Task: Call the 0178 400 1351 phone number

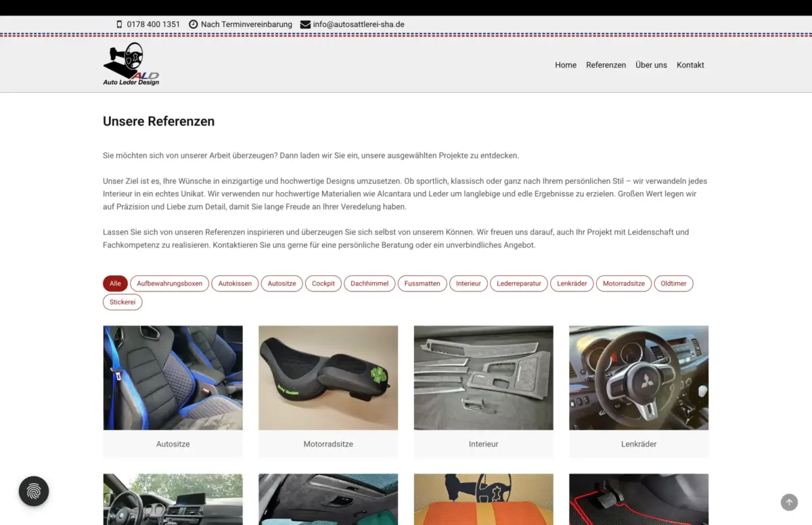Action: pos(154,24)
